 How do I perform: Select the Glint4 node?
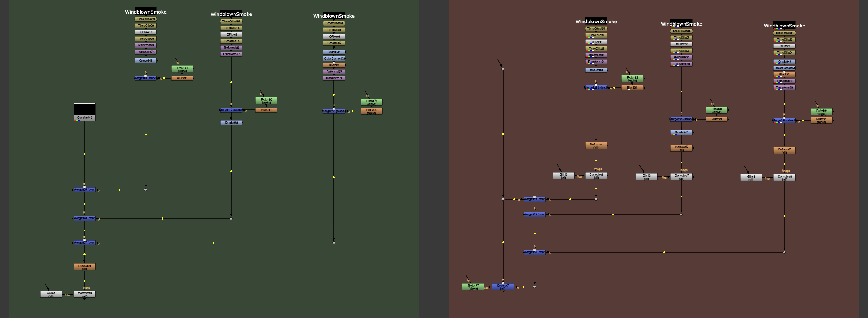pyautogui.click(x=51, y=294)
